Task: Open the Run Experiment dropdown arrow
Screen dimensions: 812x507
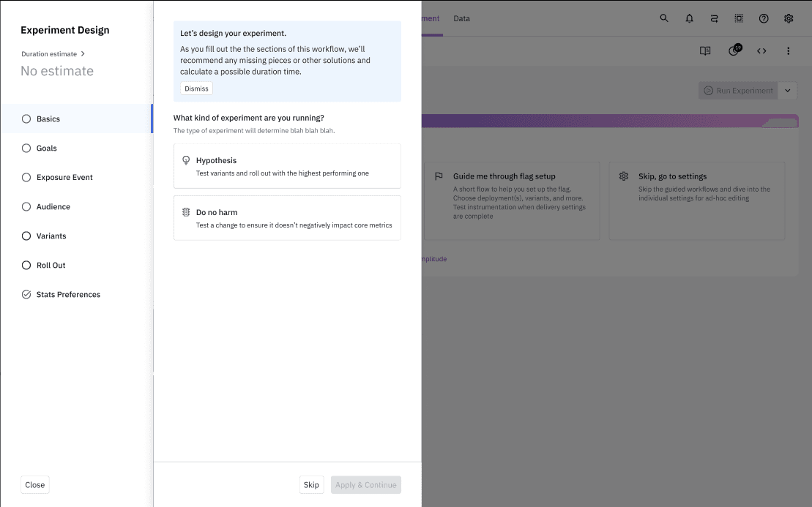Action: [x=788, y=91]
